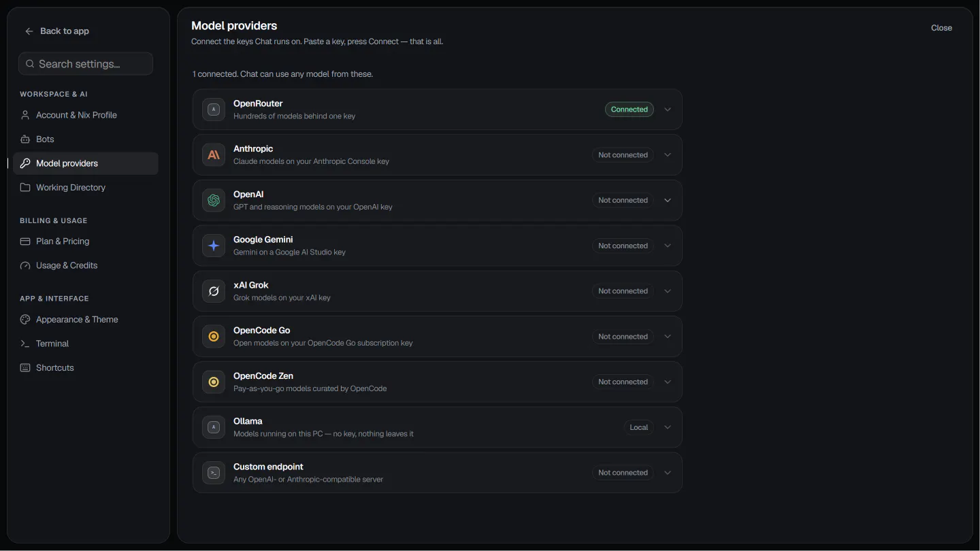The image size is (980, 551).
Task: Click the OpenCode Go logo icon
Action: tap(214, 337)
